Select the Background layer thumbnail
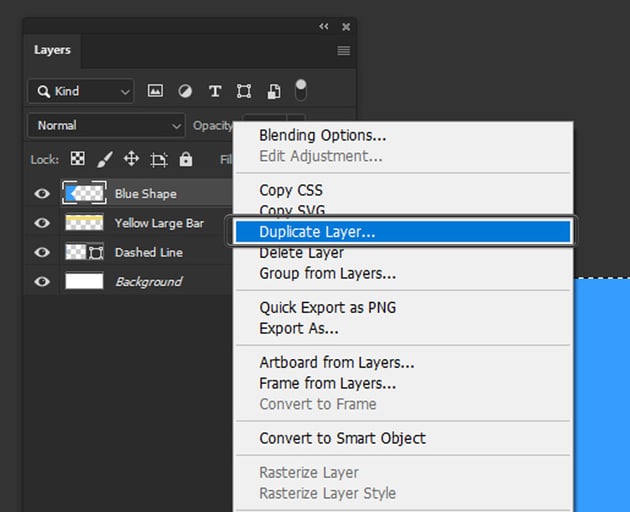 coord(84,281)
